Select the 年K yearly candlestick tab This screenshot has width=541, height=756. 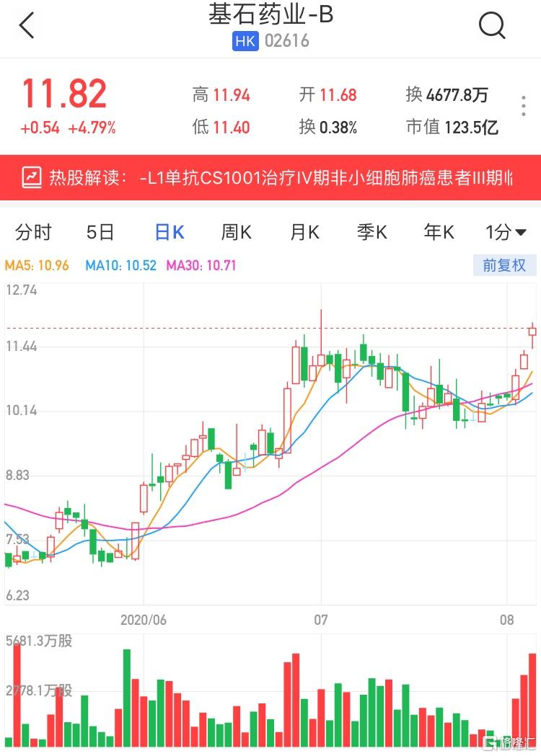pos(439,232)
